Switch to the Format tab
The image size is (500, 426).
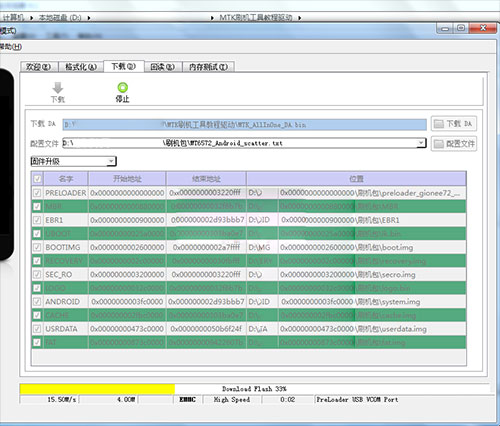81,67
